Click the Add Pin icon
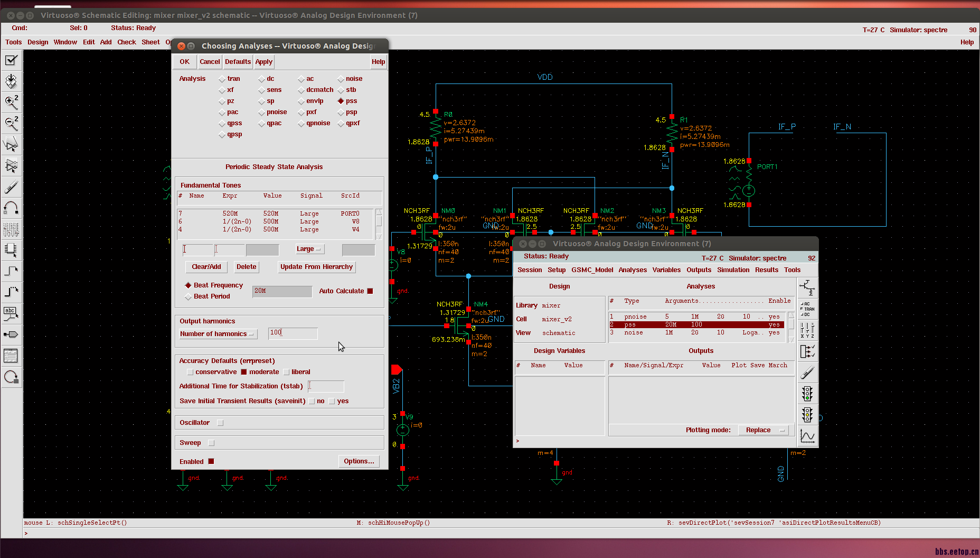Viewport: 980px width, 558px height. pyautogui.click(x=11, y=334)
